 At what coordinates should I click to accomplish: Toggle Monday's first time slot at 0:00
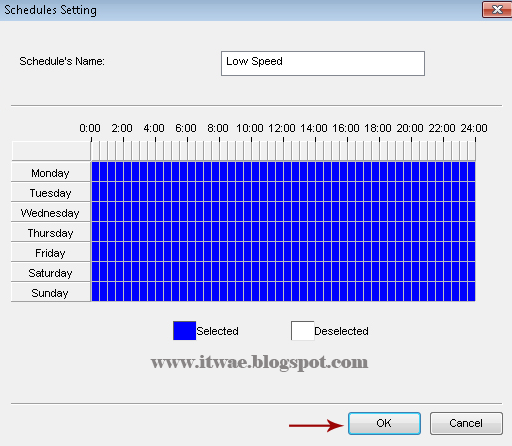(95, 172)
